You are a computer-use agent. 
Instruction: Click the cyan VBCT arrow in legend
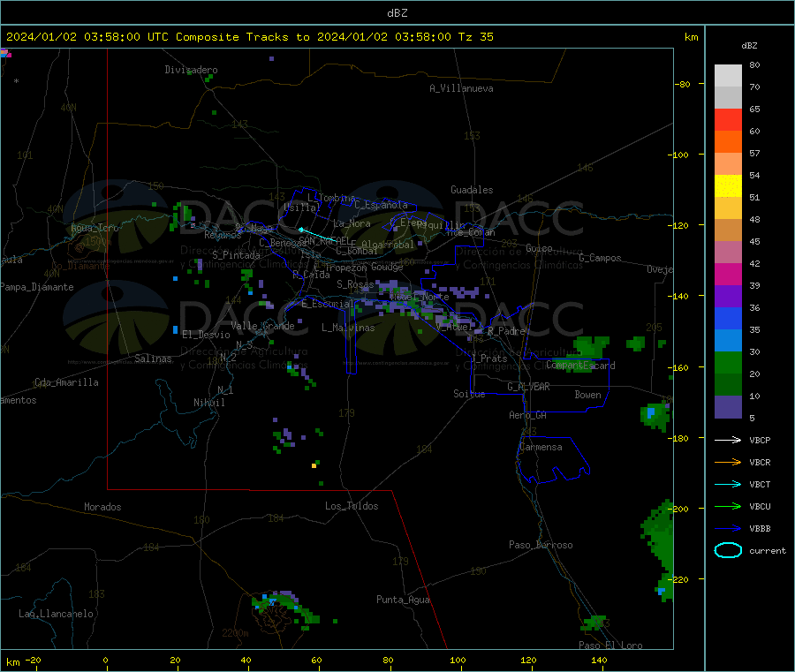pos(728,484)
